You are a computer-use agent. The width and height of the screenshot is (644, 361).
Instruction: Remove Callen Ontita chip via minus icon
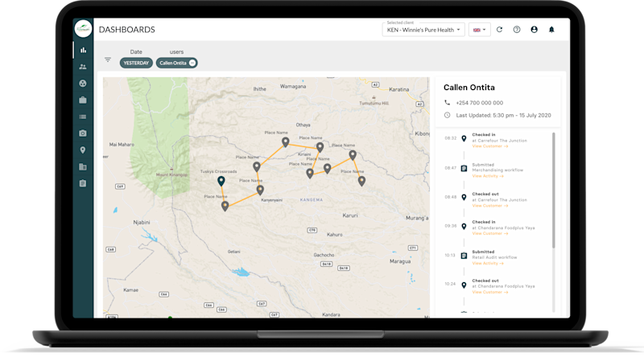[192, 64]
